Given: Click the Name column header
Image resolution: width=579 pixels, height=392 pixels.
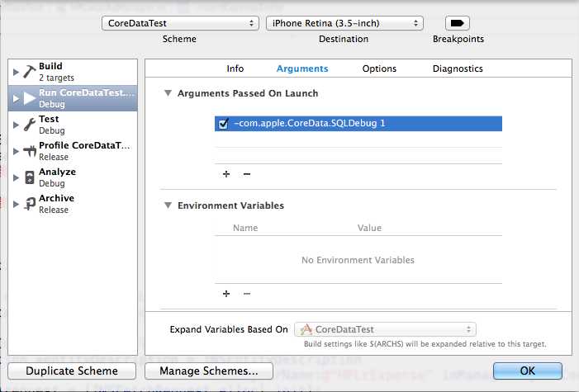Looking at the screenshot, I should (245, 228).
